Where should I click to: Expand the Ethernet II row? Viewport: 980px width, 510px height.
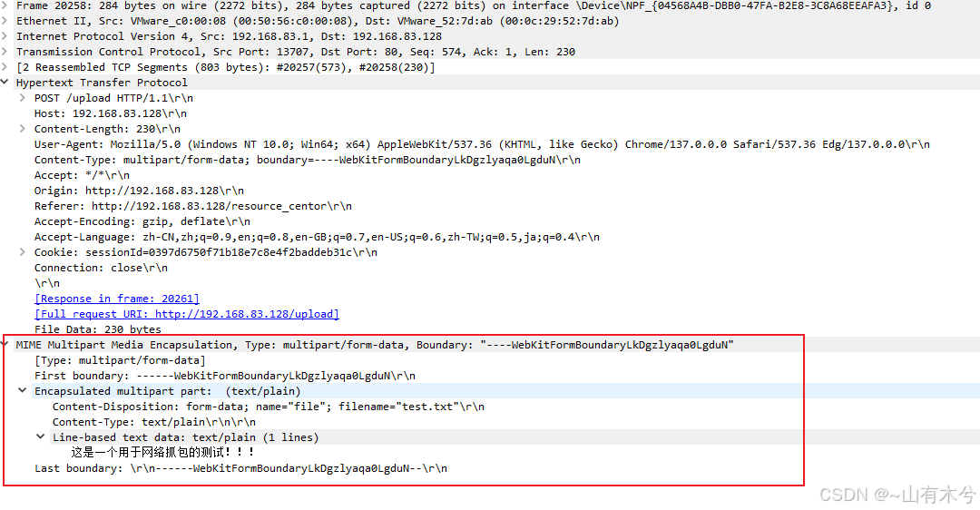pyautogui.click(x=5, y=21)
